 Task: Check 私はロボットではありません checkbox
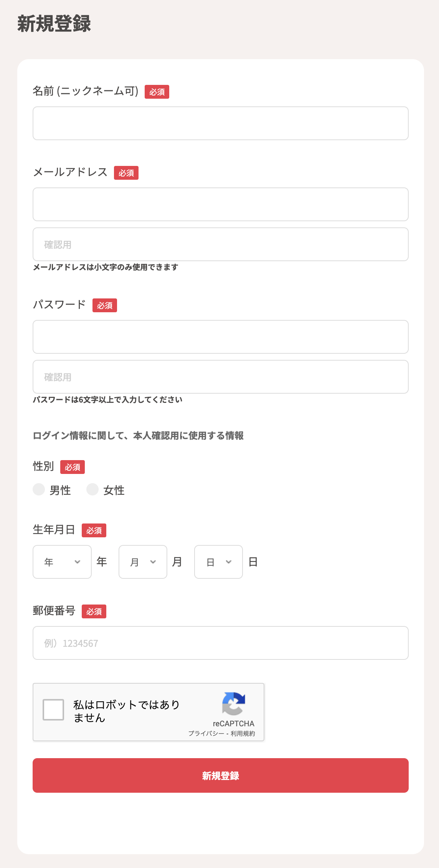pyautogui.click(x=54, y=710)
